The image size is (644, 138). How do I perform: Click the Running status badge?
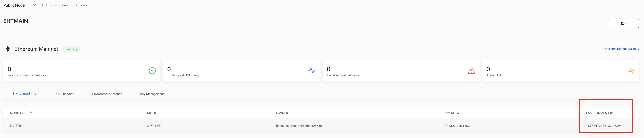point(71,49)
